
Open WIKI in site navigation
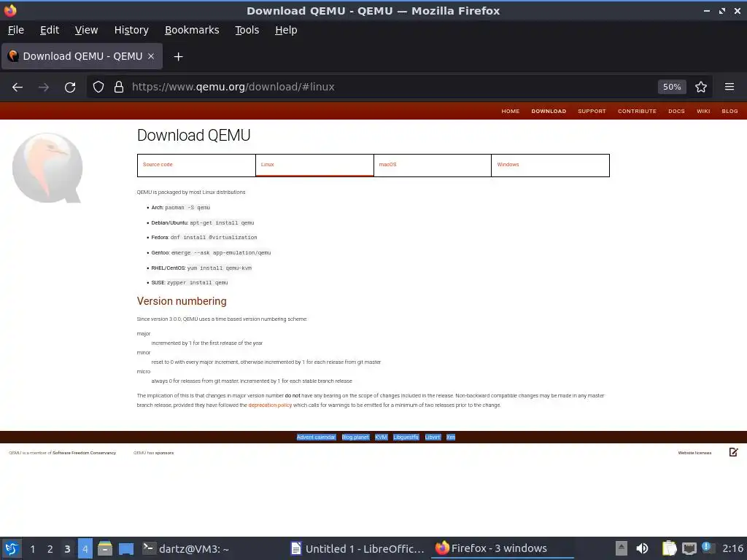703,111
